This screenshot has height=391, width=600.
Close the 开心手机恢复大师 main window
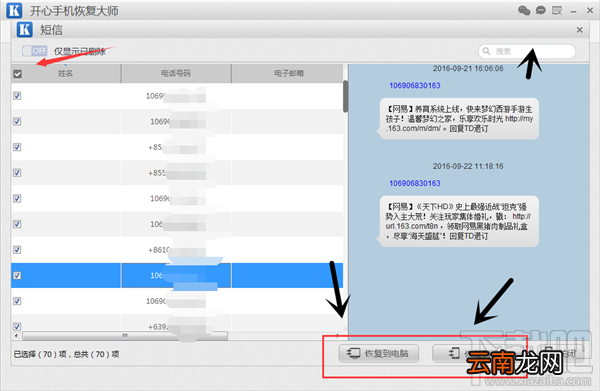point(590,11)
